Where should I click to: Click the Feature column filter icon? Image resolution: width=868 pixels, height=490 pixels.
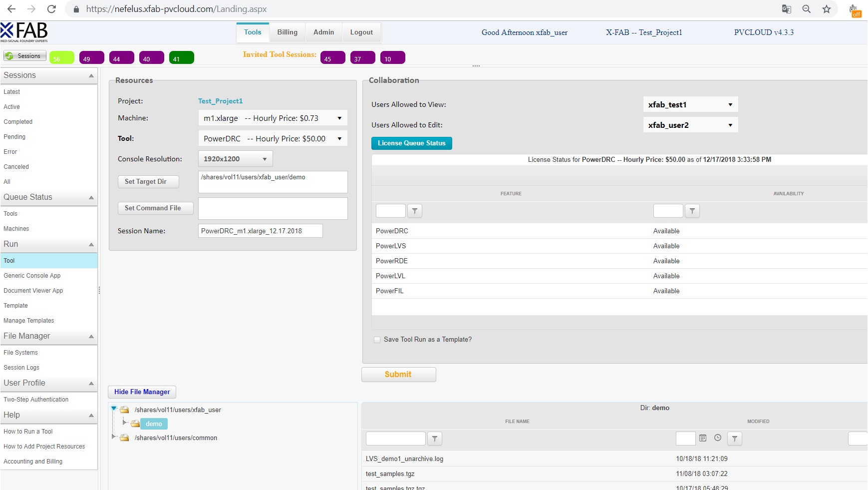click(415, 211)
